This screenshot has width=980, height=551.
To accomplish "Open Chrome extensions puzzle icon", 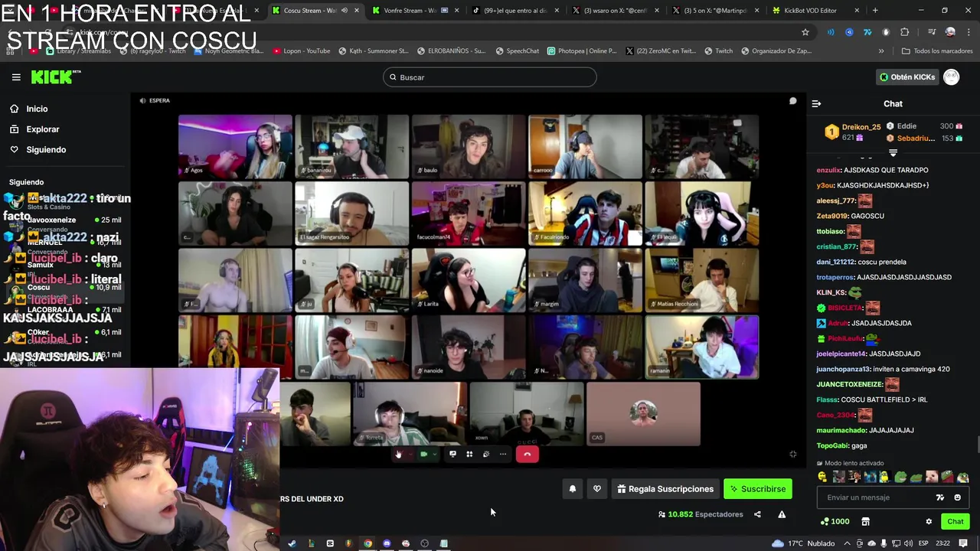I will pyautogui.click(x=904, y=32).
